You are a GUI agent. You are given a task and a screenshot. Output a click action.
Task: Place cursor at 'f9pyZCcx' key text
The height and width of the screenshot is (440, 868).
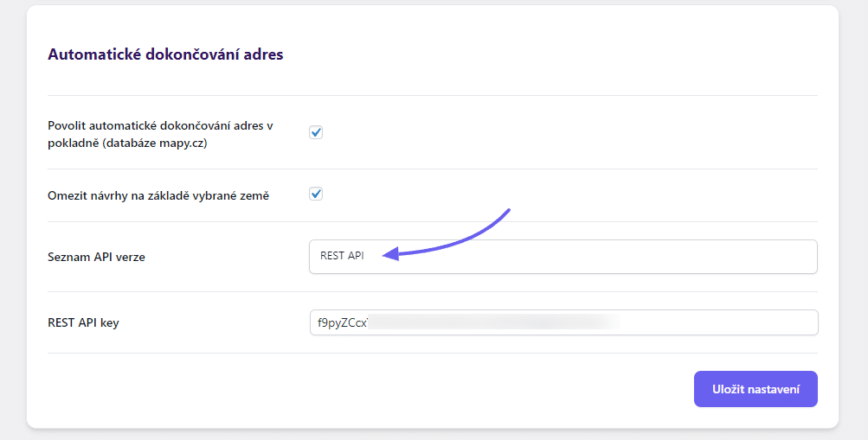[x=343, y=322]
